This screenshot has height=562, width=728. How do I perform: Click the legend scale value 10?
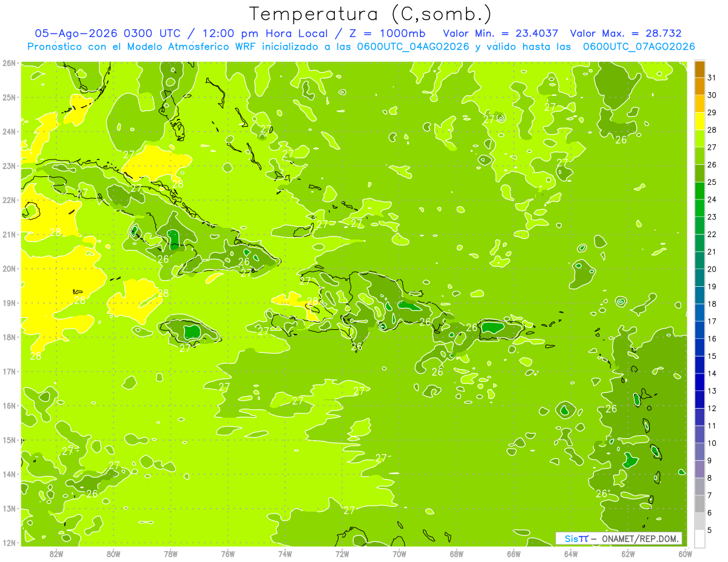coord(712,443)
